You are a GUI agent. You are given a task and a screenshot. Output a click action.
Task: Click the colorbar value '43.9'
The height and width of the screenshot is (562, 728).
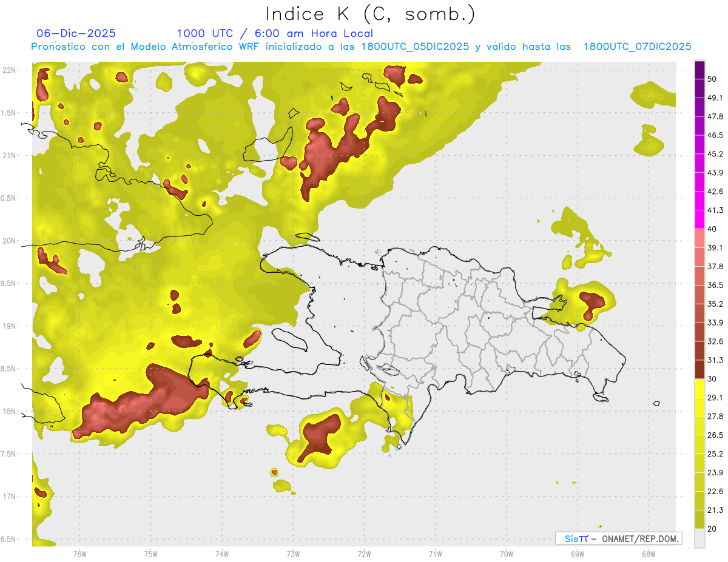[x=715, y=173]
